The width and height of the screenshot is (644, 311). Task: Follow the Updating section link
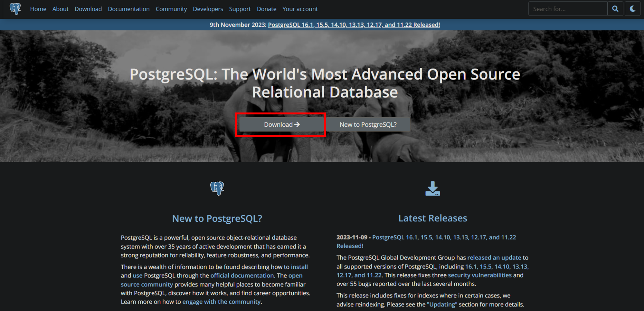click(442, 305)
